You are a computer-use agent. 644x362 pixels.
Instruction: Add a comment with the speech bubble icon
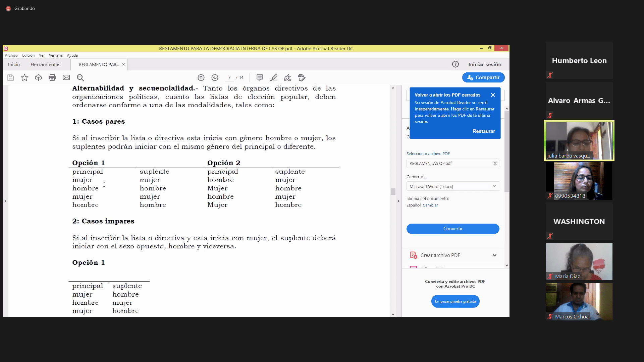[260, 78]
